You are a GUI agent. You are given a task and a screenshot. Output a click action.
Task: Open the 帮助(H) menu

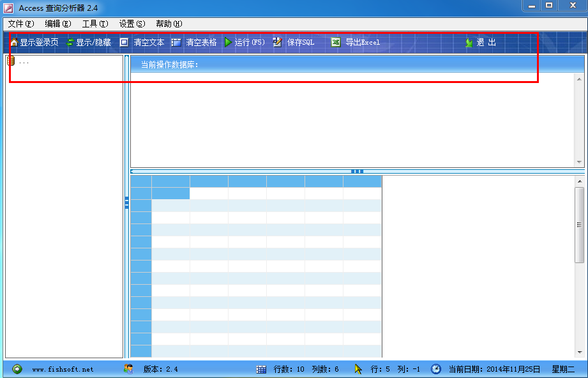pyautogui.click(x=169, y=24)
